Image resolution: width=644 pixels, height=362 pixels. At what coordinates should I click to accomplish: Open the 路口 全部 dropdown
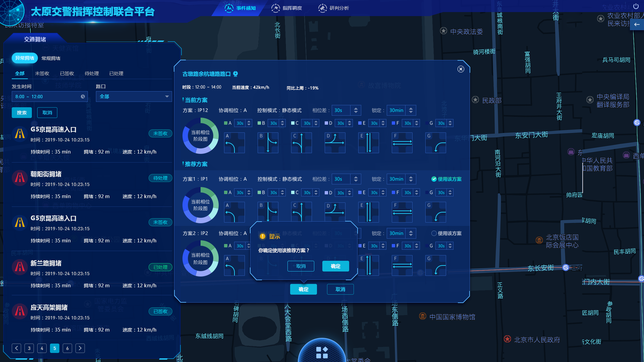point(134,97)
